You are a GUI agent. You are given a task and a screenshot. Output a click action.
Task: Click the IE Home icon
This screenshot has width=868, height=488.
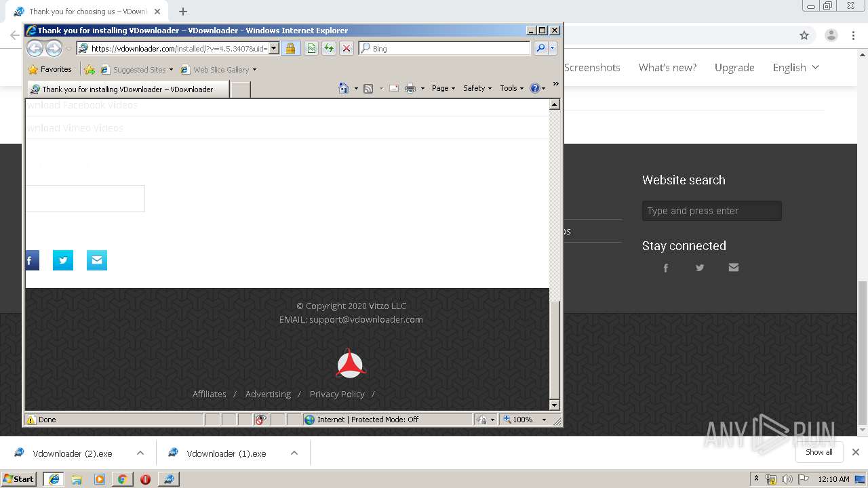tap(344, 88)
